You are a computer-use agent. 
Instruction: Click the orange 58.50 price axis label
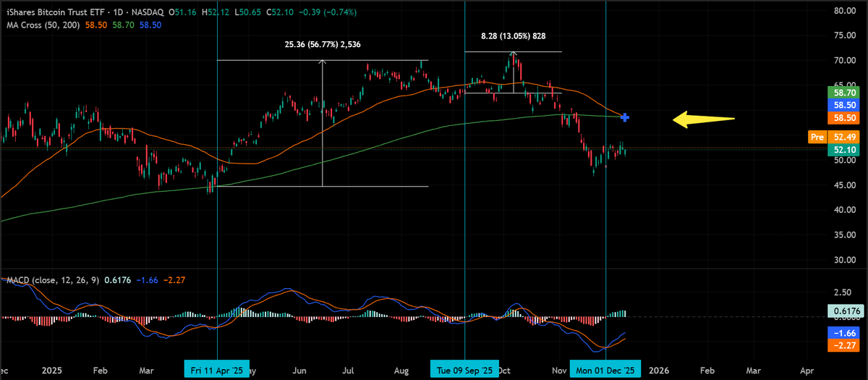point(843,117)
